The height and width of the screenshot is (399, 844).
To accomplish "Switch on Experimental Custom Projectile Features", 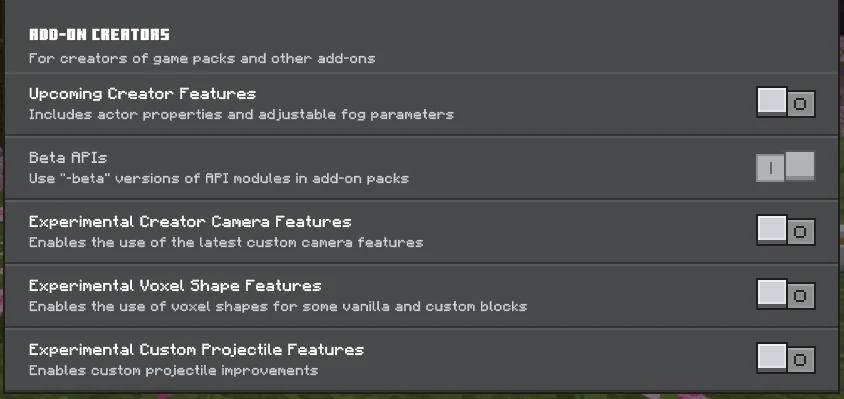I will click(786, 359).
